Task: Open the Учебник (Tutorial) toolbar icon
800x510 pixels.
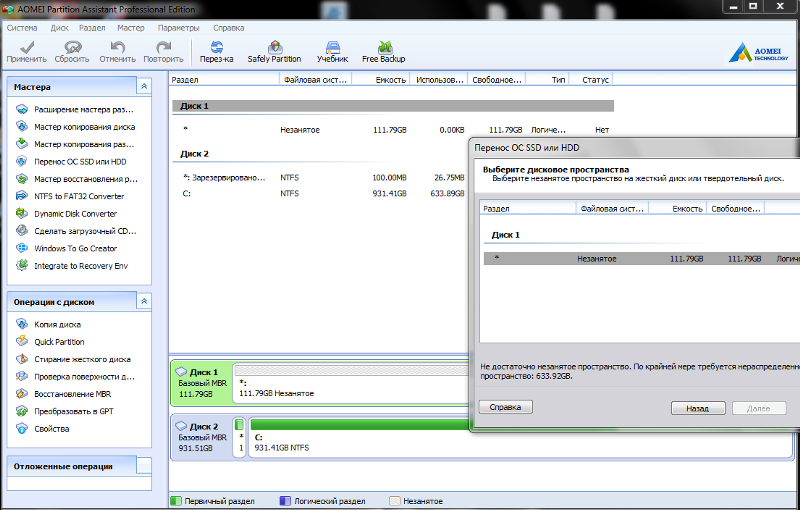Action: coord(332,52)
